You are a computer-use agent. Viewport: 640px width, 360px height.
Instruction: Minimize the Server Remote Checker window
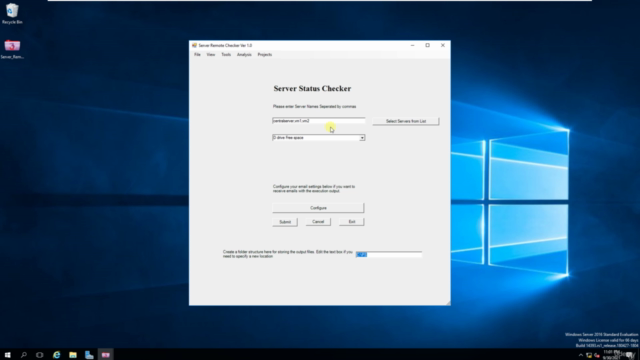coord(412,45)
